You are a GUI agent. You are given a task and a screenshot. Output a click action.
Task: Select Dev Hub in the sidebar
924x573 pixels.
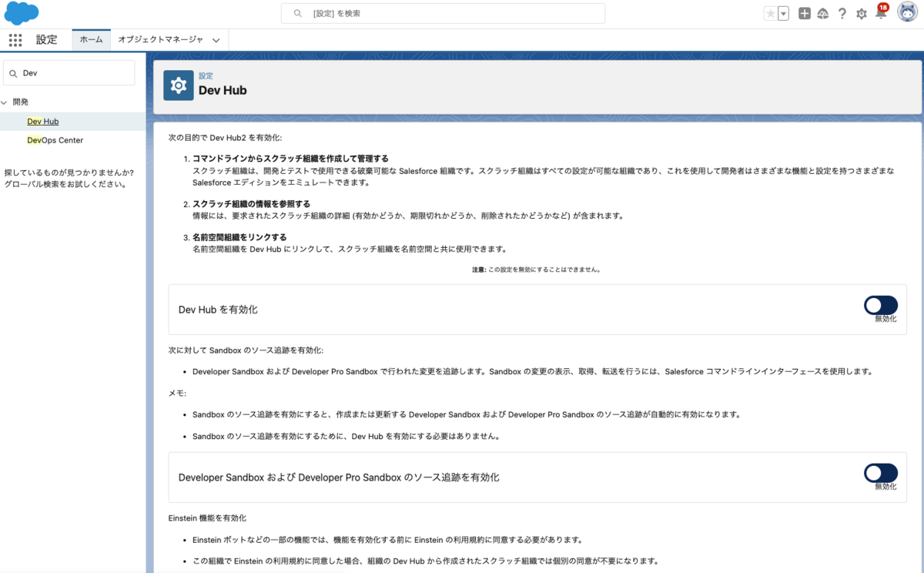pyautogui.click(x=42, y=121)
